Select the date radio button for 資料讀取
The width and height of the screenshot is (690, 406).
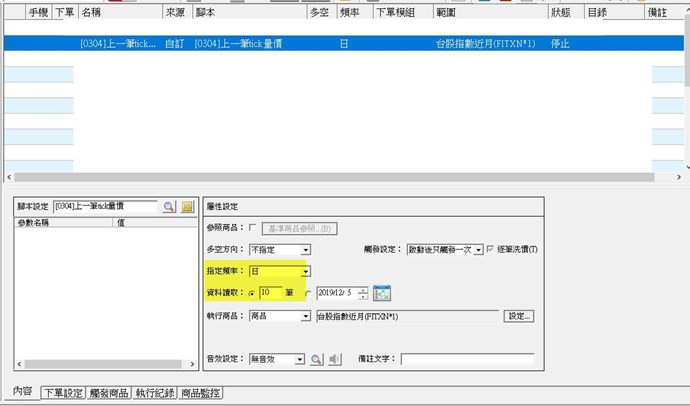pyautogui.click(x=308, y=293)
